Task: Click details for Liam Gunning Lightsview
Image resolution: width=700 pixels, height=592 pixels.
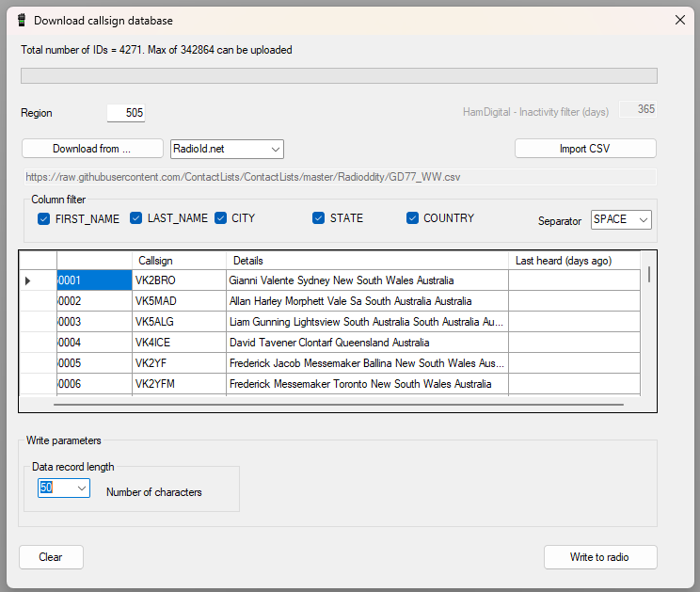Action: pyautogui.click(x=367, y=322)
